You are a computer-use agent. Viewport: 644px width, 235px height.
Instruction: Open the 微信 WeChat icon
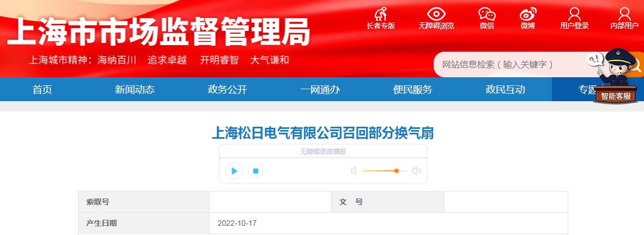click(x=487, y=14)
